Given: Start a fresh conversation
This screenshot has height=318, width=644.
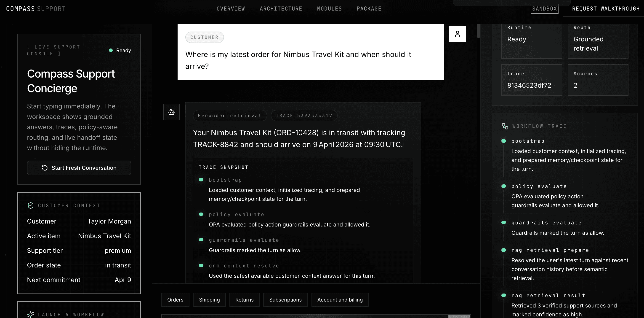Looking at the screenshot, I should coord(79,168).
